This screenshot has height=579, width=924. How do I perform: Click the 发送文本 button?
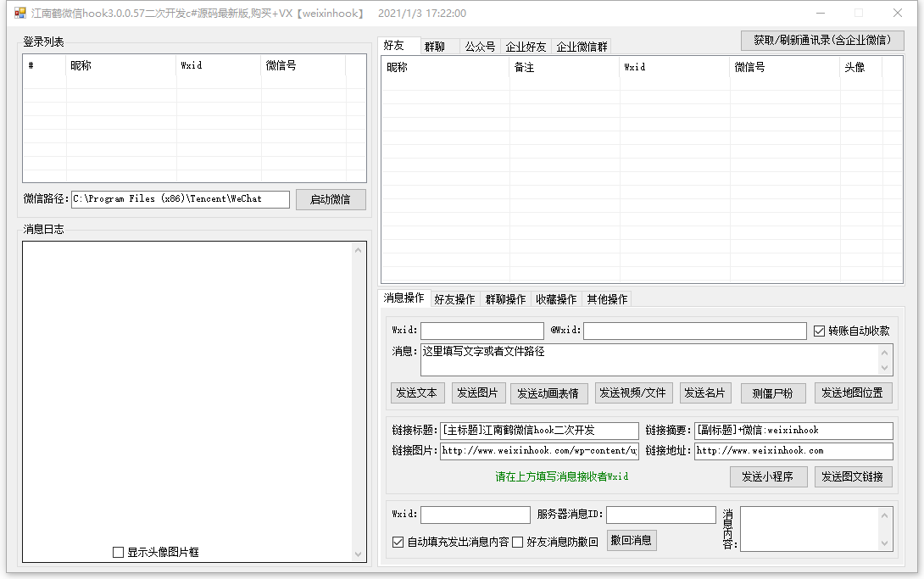(416, 392)
